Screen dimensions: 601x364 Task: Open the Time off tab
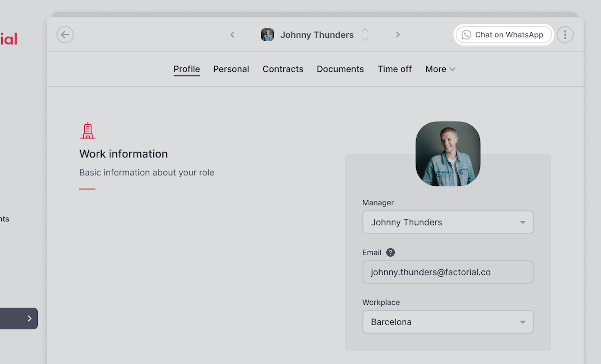[395, 69]
